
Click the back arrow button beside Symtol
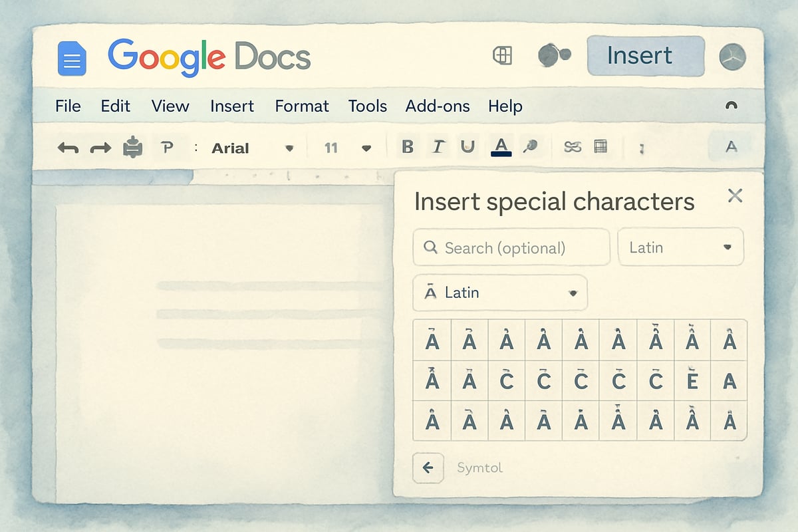(x=428, y=467)
